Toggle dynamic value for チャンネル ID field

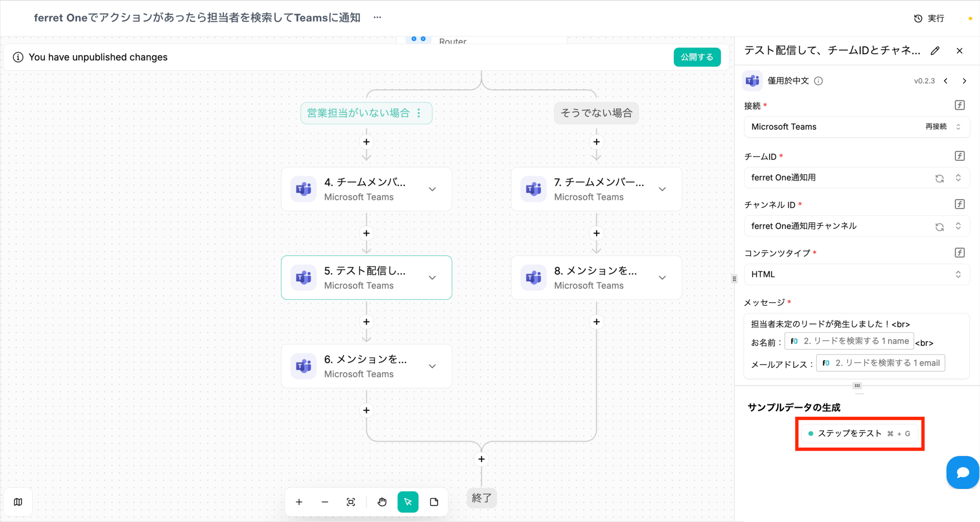click(959, 204)
